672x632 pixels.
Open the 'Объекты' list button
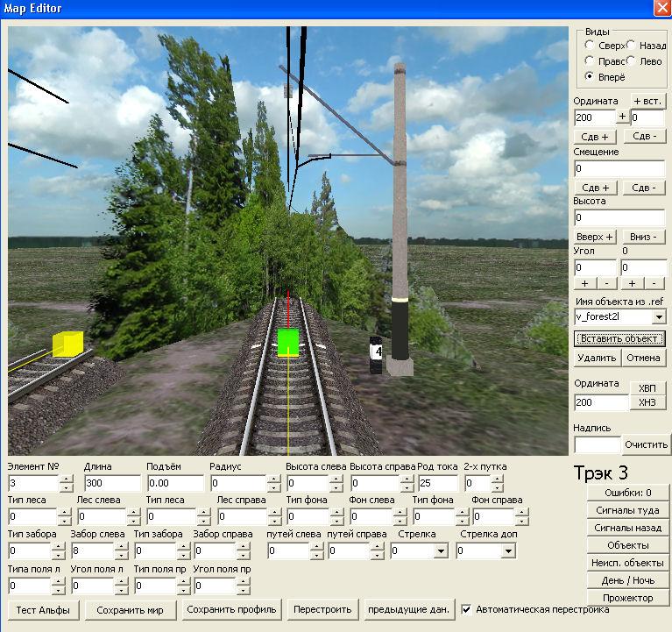coord(627,545)
